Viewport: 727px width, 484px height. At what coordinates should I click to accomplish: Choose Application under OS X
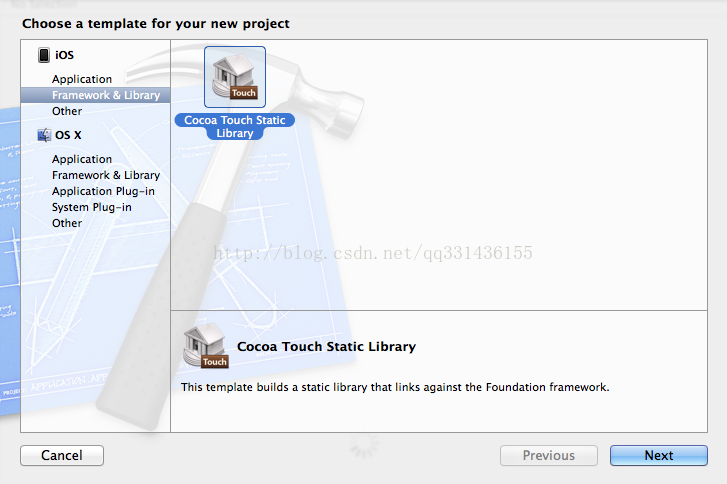click(x=82, y=159)
